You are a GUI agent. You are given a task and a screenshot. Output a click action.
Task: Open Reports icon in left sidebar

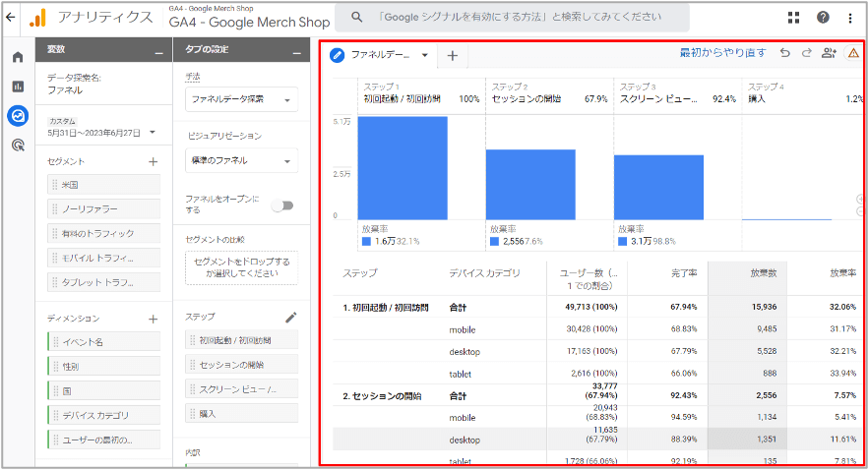click(19, 87)
